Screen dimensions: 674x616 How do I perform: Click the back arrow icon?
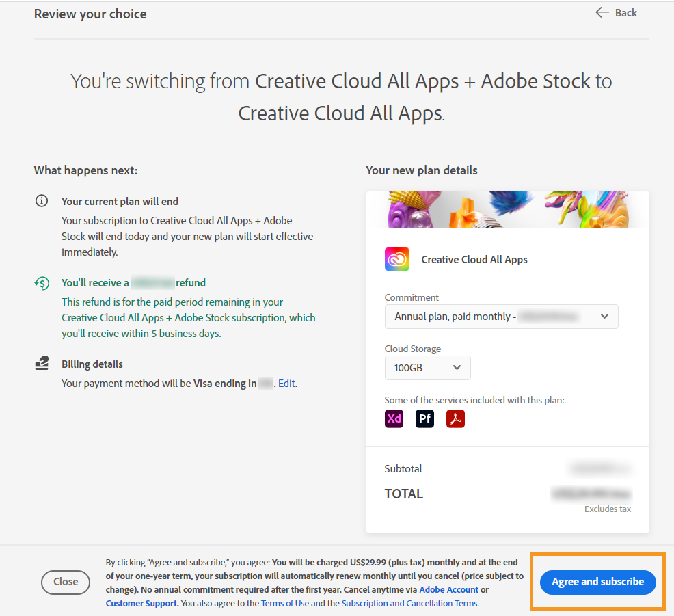coord(601,12)
